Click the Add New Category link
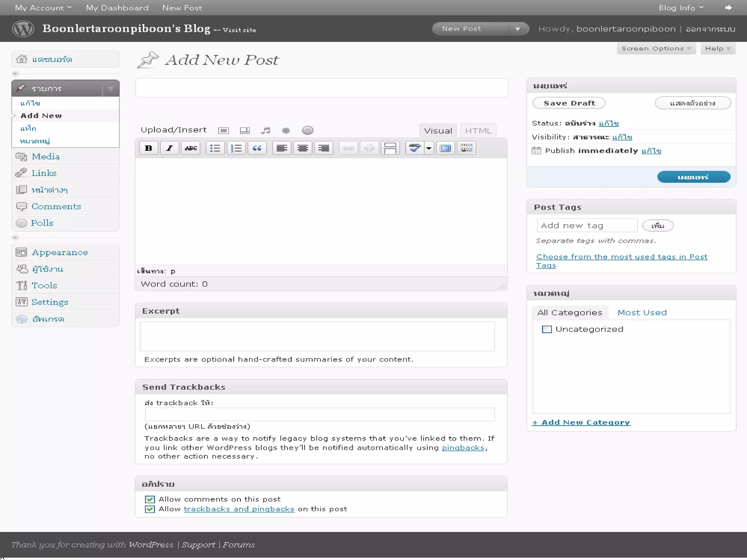Image resolution: width=747 pixels, height=560 pixels. tap(581, 422)
